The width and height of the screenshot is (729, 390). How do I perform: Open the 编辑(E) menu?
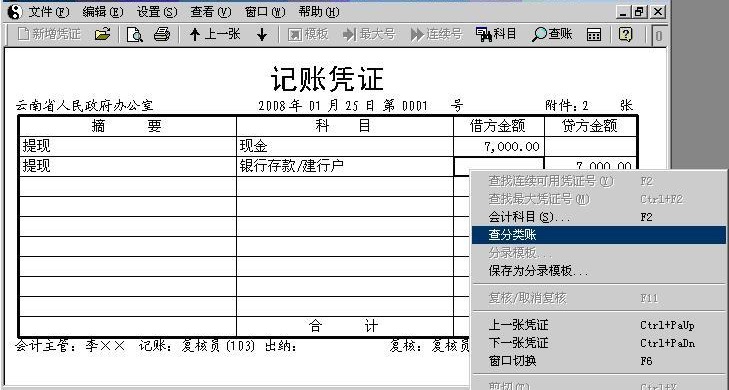click(x=103, y=12)
